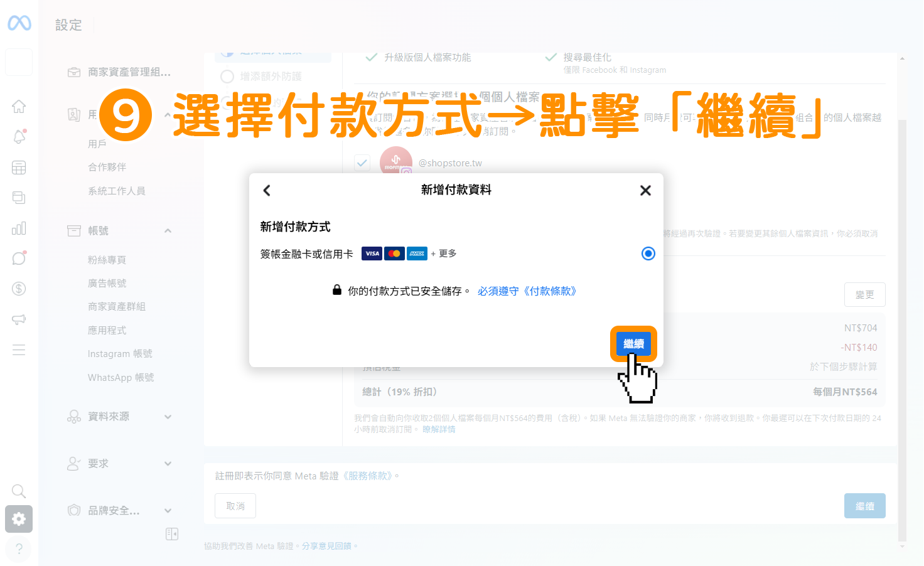Open 商家資產群組 under 帳號

click(117, 306)
